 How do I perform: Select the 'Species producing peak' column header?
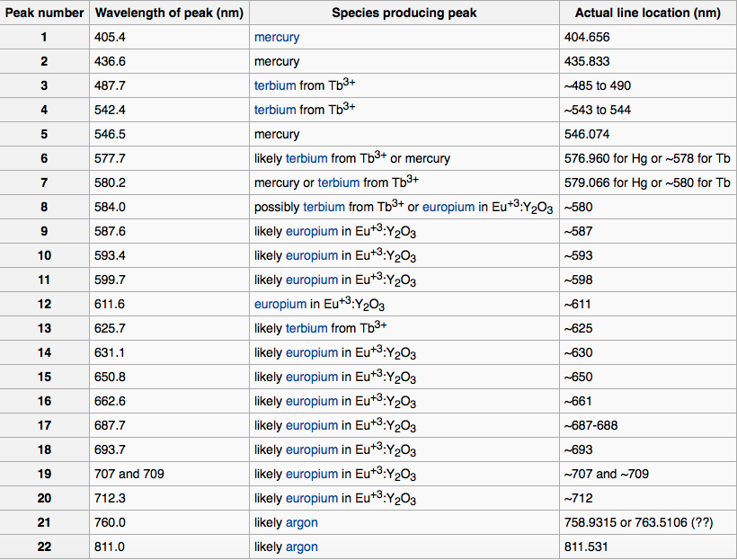[404, 13]
